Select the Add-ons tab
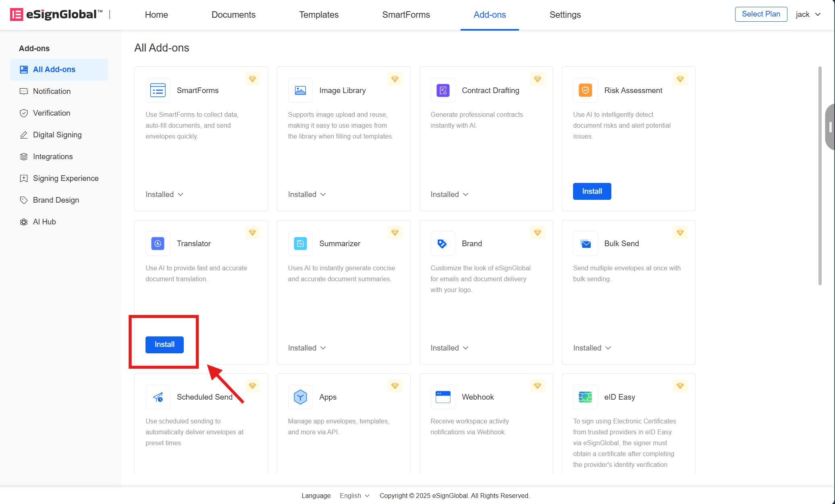 tap(490, 15)
